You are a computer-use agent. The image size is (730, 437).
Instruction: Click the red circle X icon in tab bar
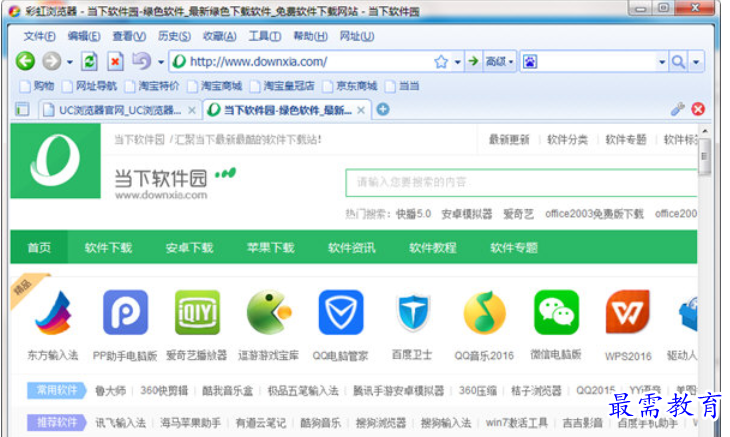tap(698, 109)
